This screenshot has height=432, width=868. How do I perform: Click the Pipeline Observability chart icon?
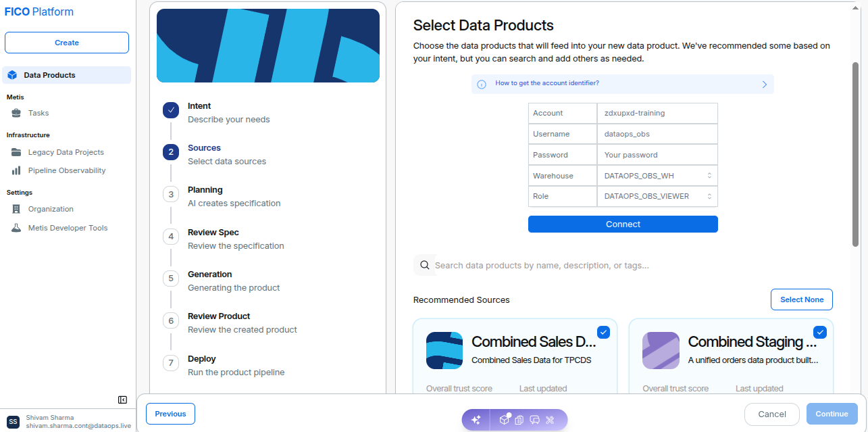(x=16, y=170)
